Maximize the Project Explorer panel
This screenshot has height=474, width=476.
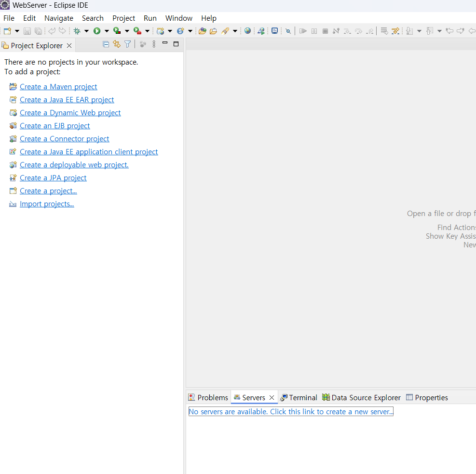click(x=176, y=44)
